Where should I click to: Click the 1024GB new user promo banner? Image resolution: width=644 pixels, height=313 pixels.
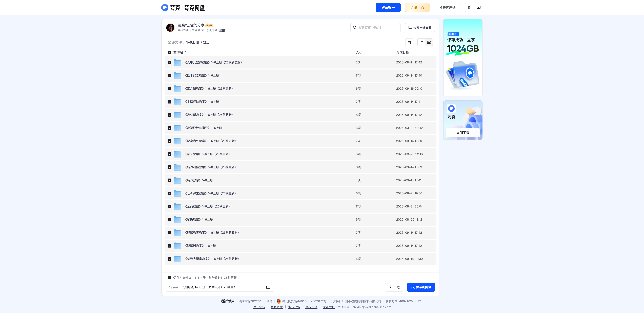tap(462, 58)
